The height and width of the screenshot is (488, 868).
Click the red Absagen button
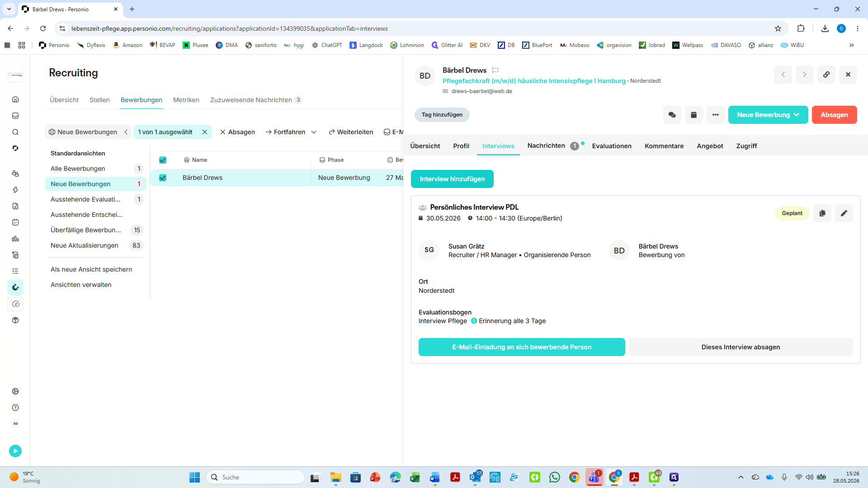835,115
